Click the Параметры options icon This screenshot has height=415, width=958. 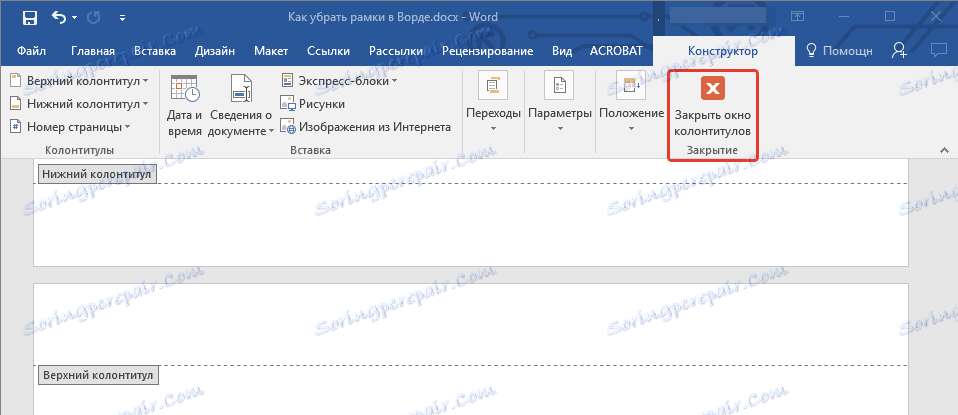point(560,87)
